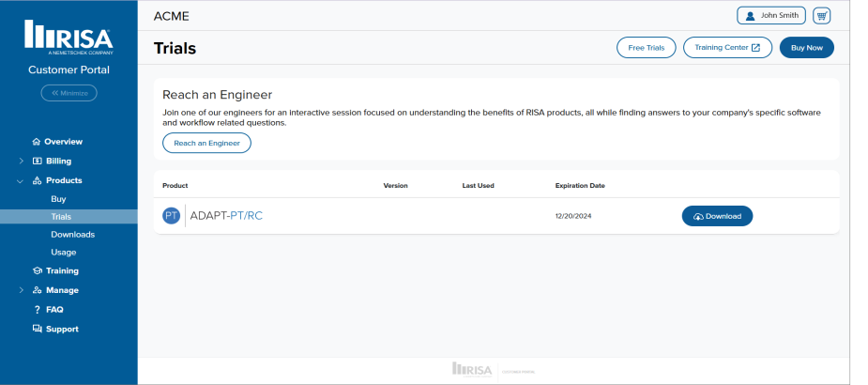Open the Manage menu item
Image resolution: width=868 pixels, height=385 pixels.
62,290
